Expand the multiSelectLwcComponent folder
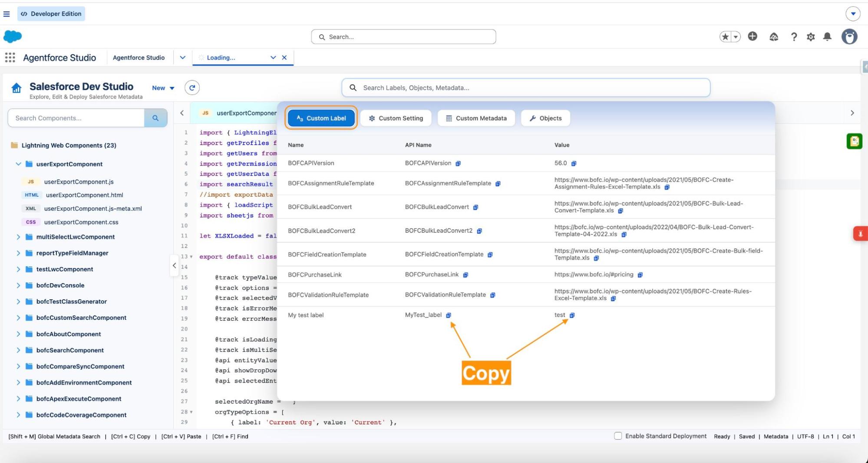This screenshot has width=868, height=463. click(18, 237)
